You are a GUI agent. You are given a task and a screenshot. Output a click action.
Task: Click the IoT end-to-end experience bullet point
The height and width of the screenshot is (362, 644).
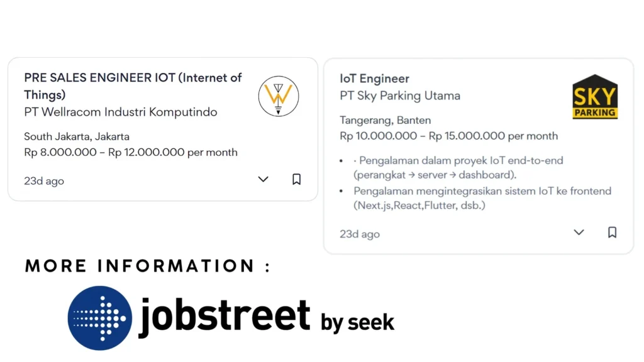point(458,167)
